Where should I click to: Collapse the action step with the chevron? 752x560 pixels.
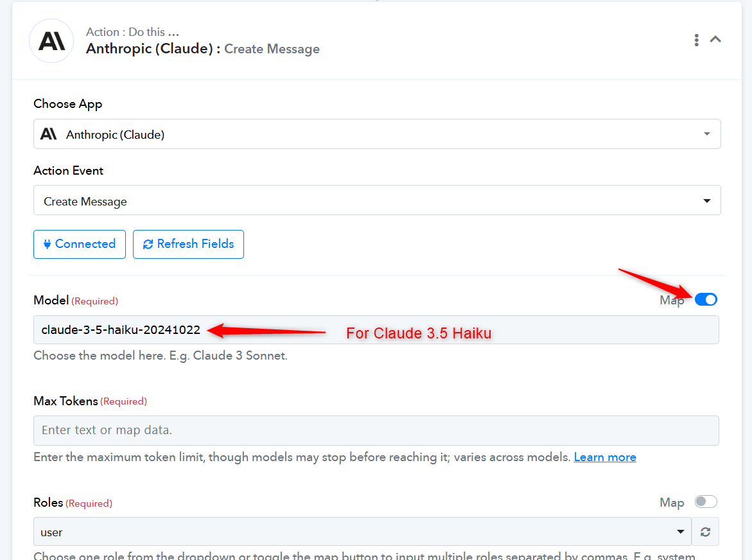tap(715, 39)
